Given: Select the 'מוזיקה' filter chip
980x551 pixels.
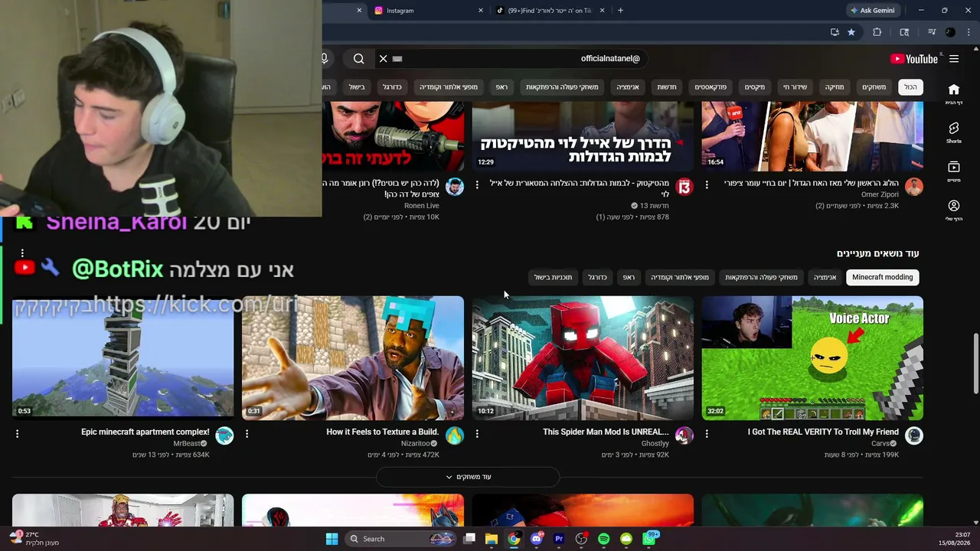Looking at the screenshot, I should tap(835, 87).
